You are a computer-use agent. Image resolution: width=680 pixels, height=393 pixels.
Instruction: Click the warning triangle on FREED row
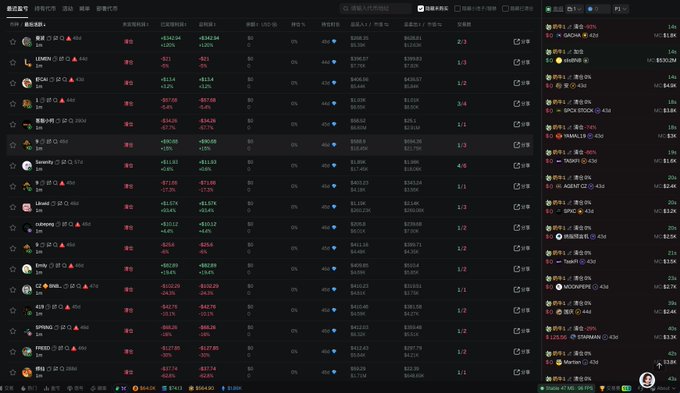click(74, 348)
